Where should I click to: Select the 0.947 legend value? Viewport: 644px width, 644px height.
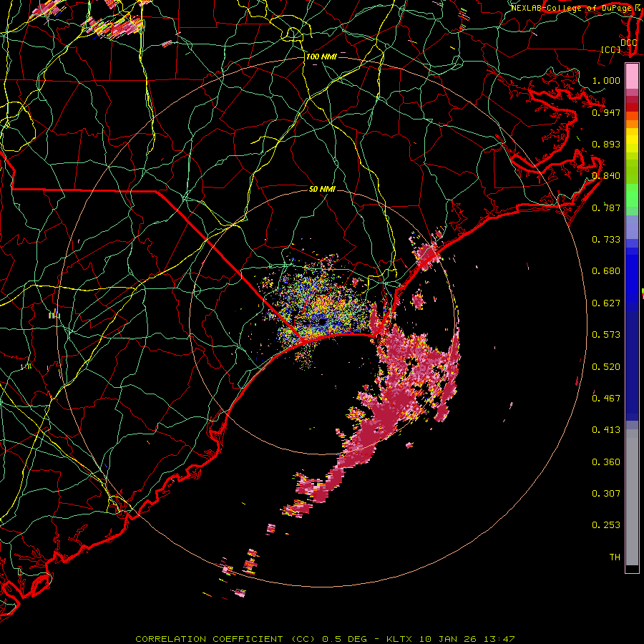tap(606, 112)
